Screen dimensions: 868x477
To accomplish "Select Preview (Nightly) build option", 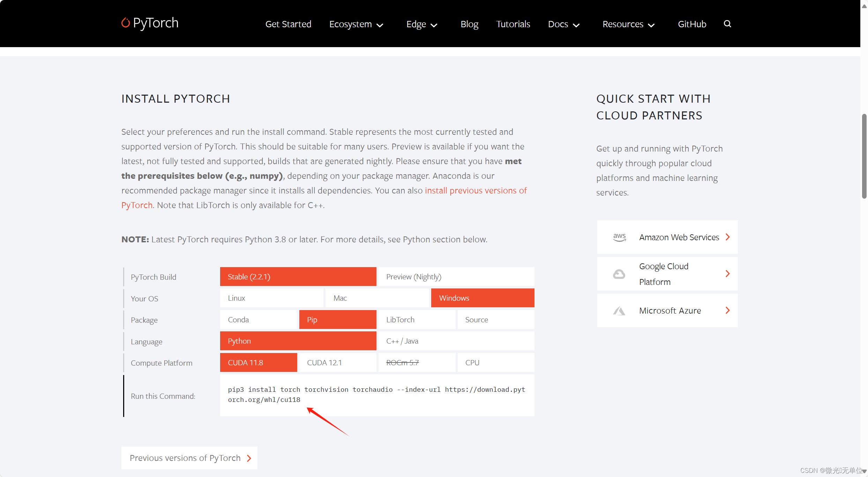I will click(456, 277).
